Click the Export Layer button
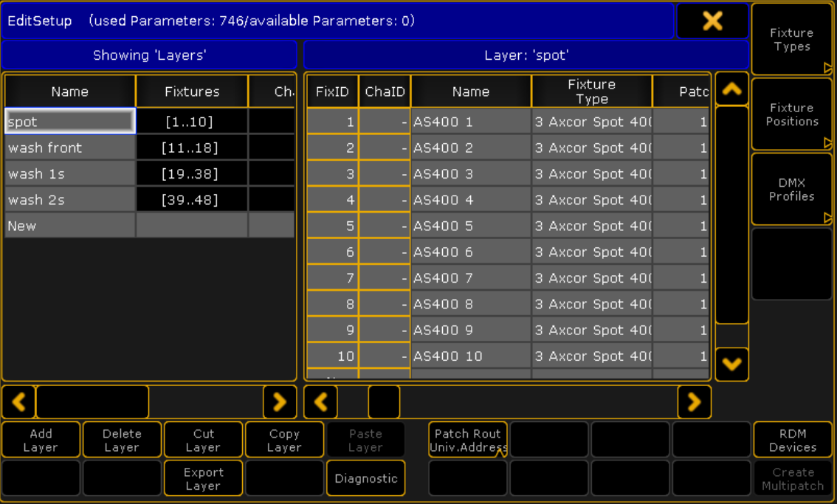The width and height of the screenshot is (837, 504). coord(204,478)
